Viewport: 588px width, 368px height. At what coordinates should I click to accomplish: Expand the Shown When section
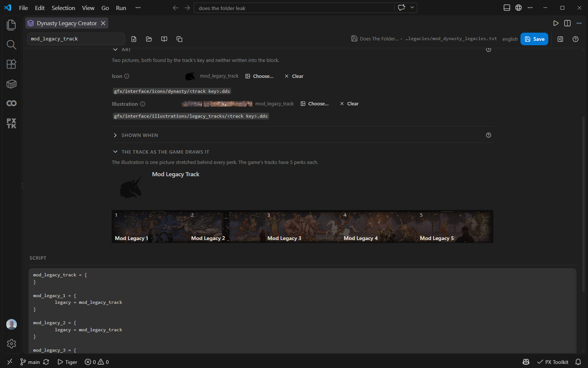click(115, 135)
